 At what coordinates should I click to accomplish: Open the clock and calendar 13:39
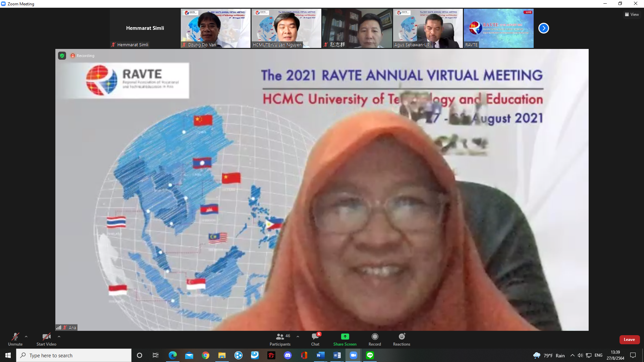[615, 355]
